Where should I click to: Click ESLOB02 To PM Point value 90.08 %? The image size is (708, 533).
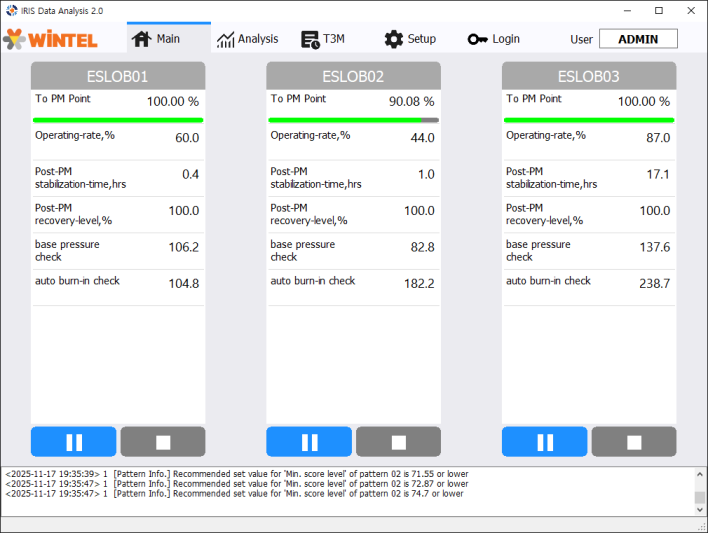412,101
